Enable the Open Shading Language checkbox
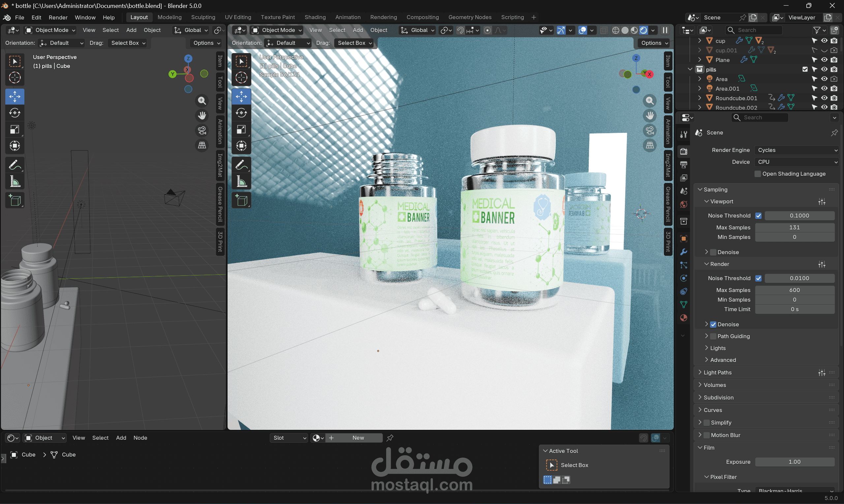Viewport: 844px width, 504px height. (x=758, y=174)
